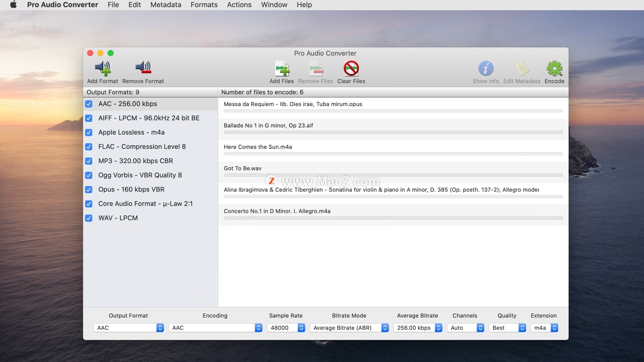Open Show Info with the blue i icon
Screen dimensions: 644x362
click(x=486, y=68)
